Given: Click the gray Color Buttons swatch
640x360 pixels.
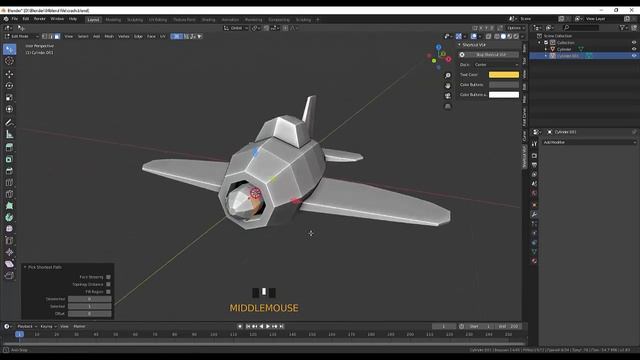Looking at the screenshot, I should [x=504, y=84].
